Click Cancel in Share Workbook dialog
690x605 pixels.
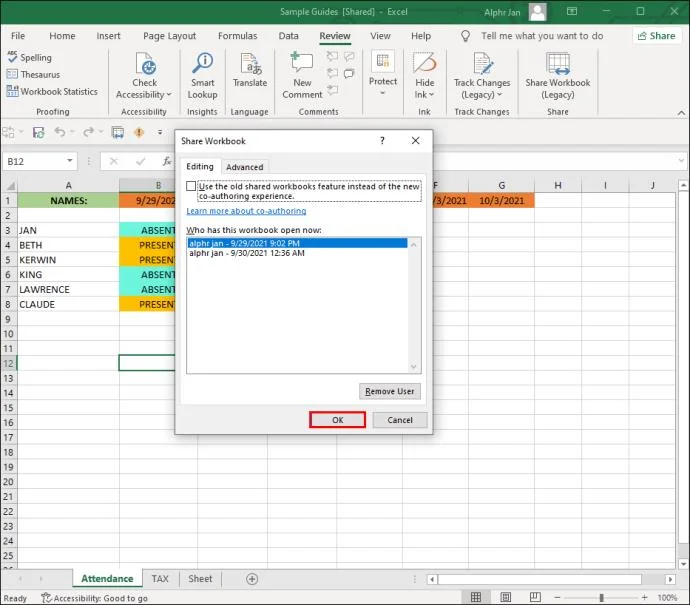400,420
